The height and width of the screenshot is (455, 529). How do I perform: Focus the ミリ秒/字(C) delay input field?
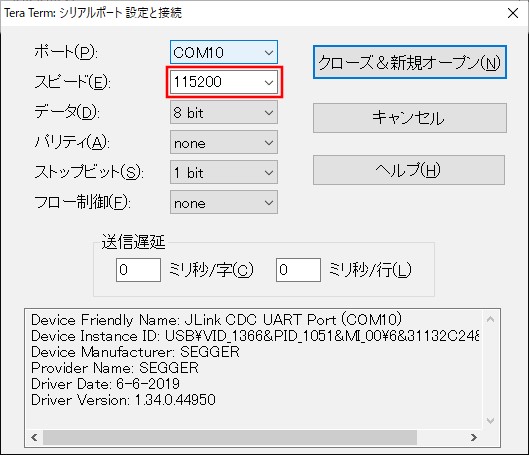(x=138, y=270)
